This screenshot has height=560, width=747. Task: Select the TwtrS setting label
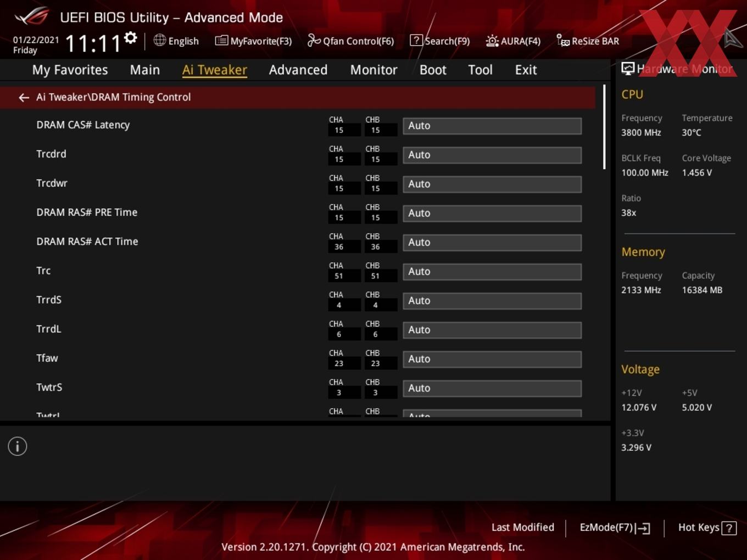49,387
